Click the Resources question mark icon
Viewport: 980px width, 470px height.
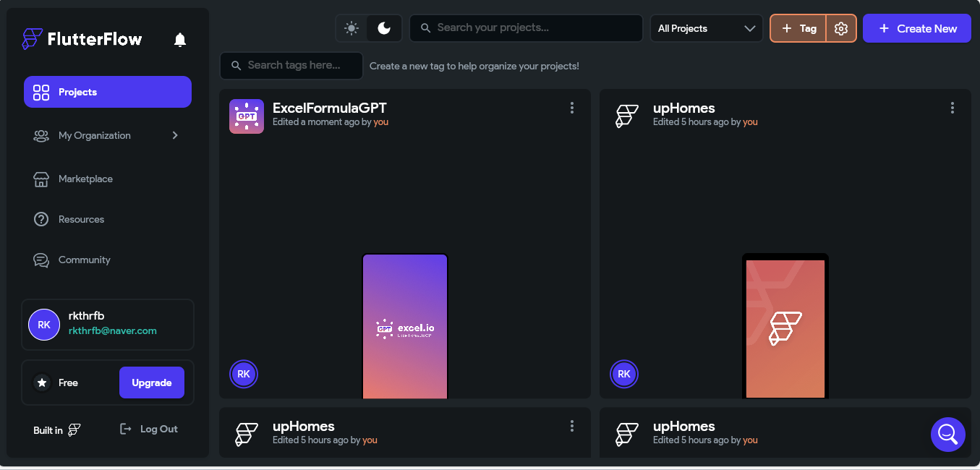coord(41,219)
